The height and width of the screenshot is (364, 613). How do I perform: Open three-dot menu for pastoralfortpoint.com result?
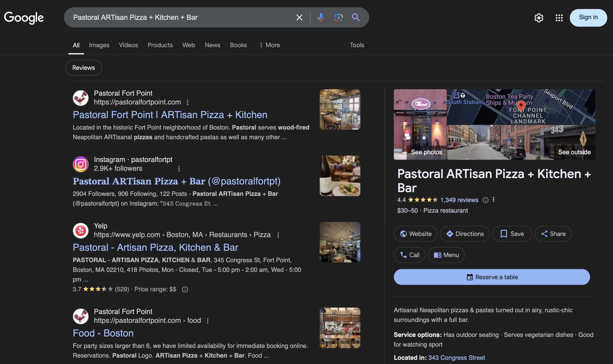click(x=187, y=102)
